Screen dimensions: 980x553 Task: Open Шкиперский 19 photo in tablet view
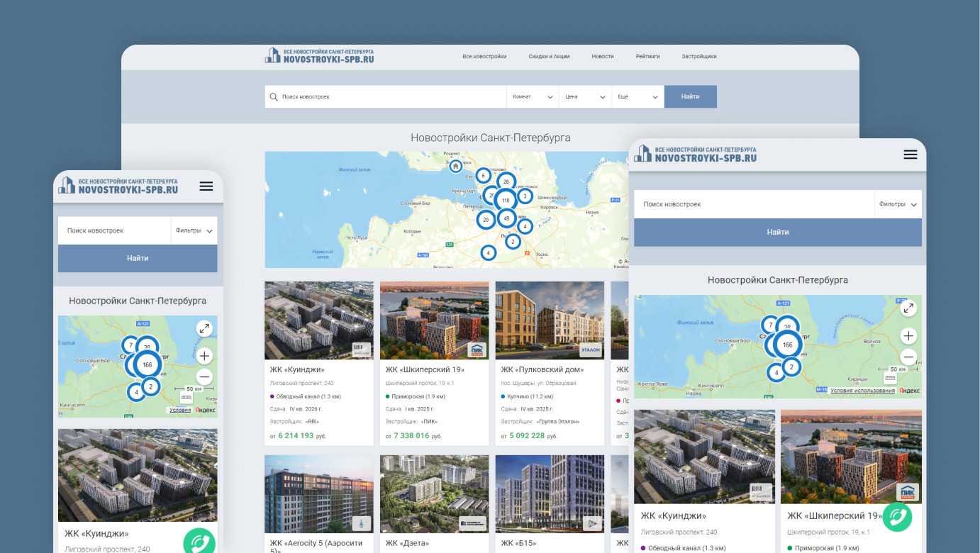(x=851, y=457)
